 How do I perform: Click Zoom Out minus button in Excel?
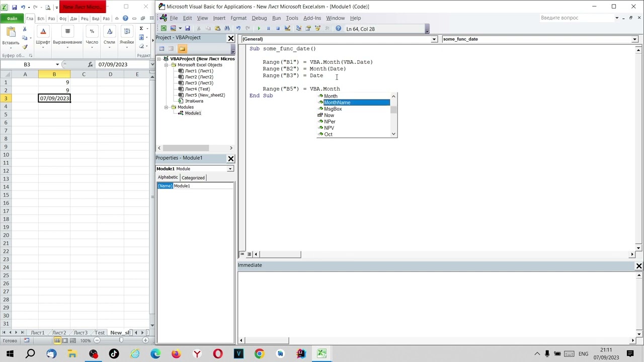(x=97, y=341)
